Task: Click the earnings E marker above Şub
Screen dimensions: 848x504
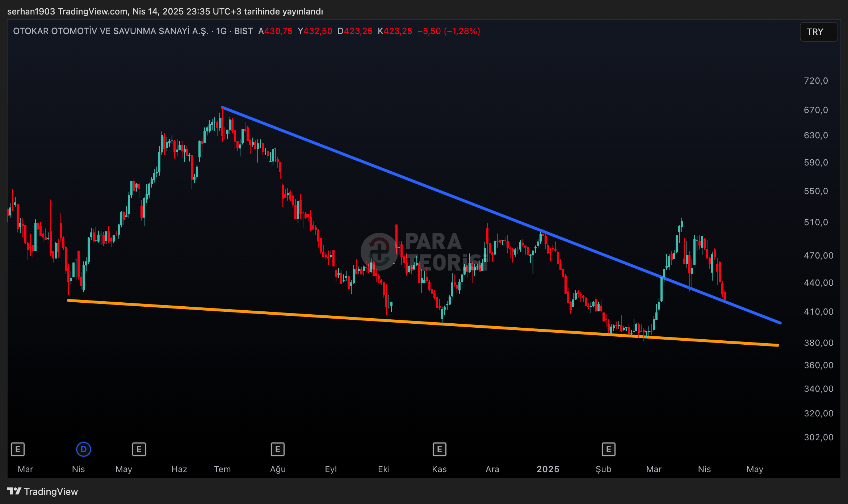Action: click(609, 449)
